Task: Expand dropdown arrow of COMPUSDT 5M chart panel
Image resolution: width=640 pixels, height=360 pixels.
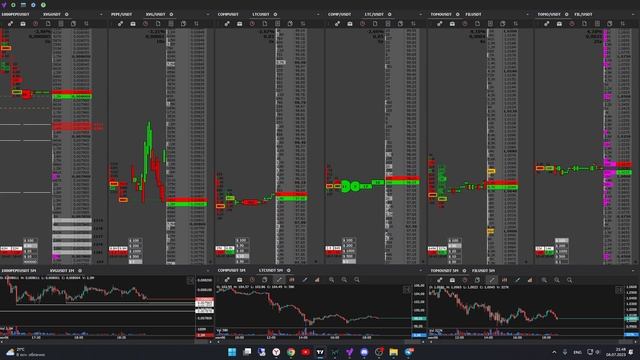Action: pyautogui.click(x=421, y=270)
